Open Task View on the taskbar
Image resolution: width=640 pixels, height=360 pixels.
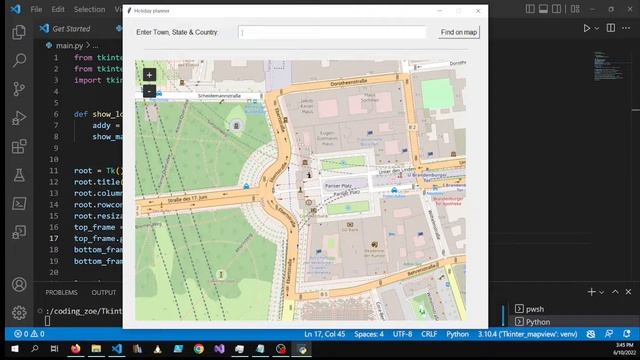click(54, 349)
